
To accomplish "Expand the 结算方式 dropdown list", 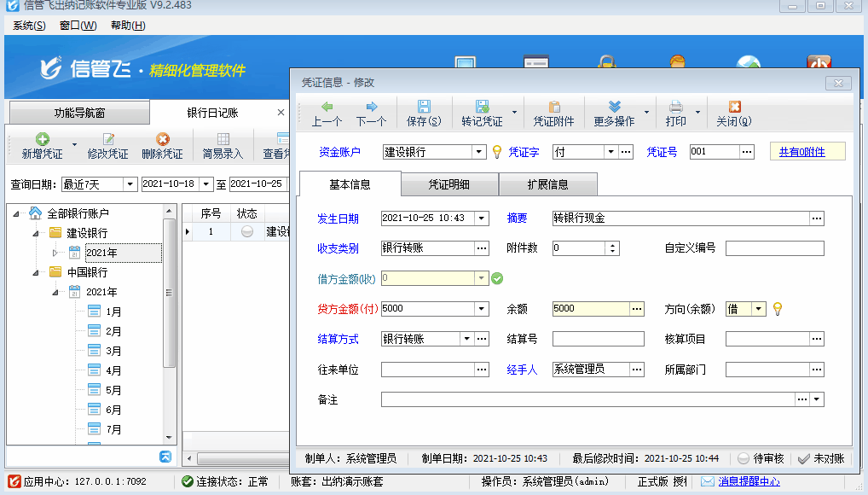I will tap(466, 339).
